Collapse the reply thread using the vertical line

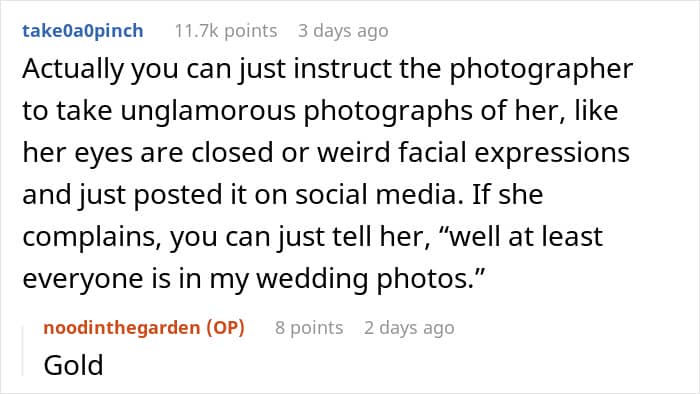(23, 351)
